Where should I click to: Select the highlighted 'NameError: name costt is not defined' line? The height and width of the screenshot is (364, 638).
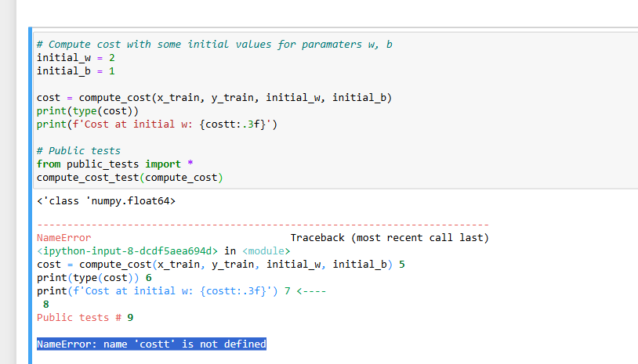[151, 344]
